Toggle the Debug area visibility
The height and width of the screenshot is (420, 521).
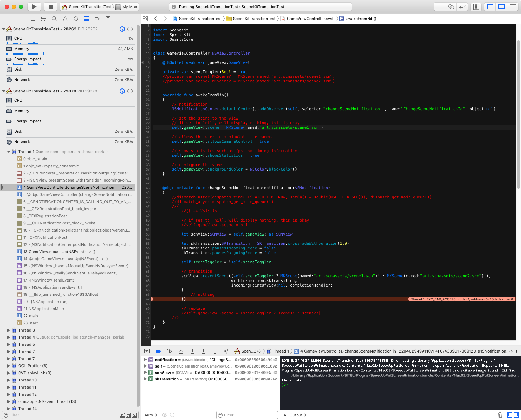tap(501, 7)
